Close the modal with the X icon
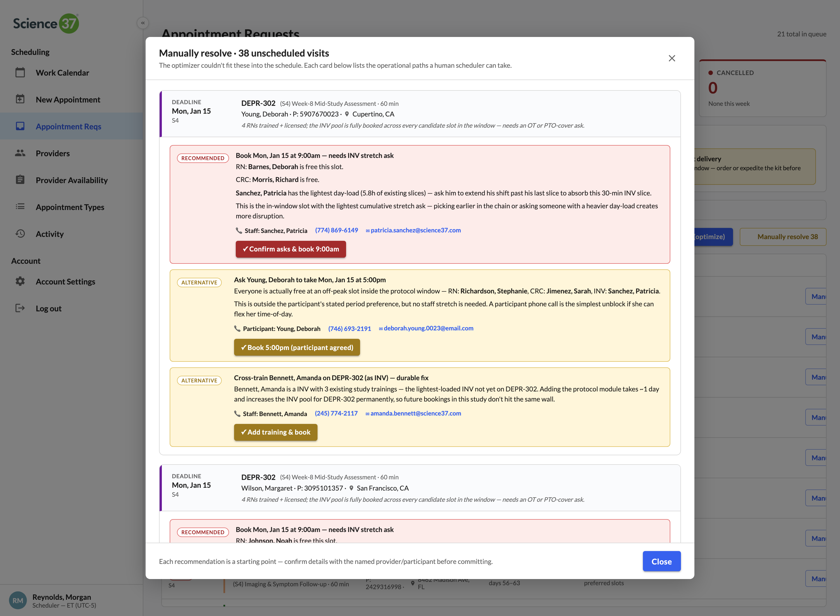The image size is (840, 616). coord(672,58)
